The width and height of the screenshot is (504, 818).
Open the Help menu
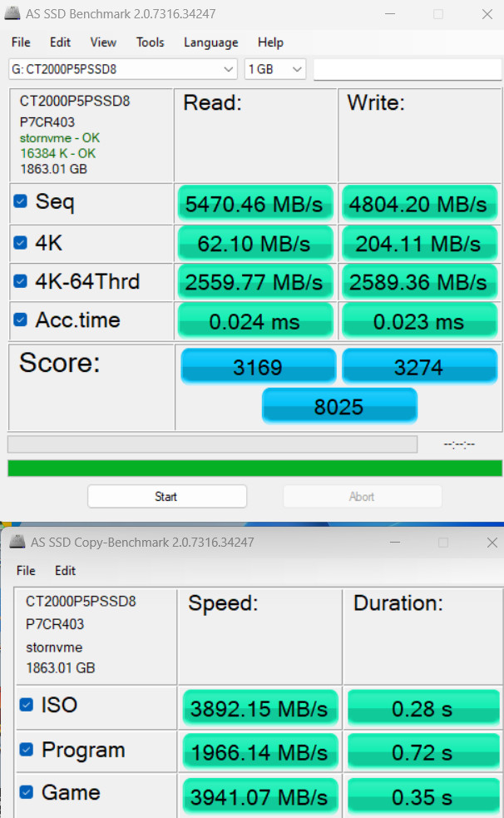(270, 42)
